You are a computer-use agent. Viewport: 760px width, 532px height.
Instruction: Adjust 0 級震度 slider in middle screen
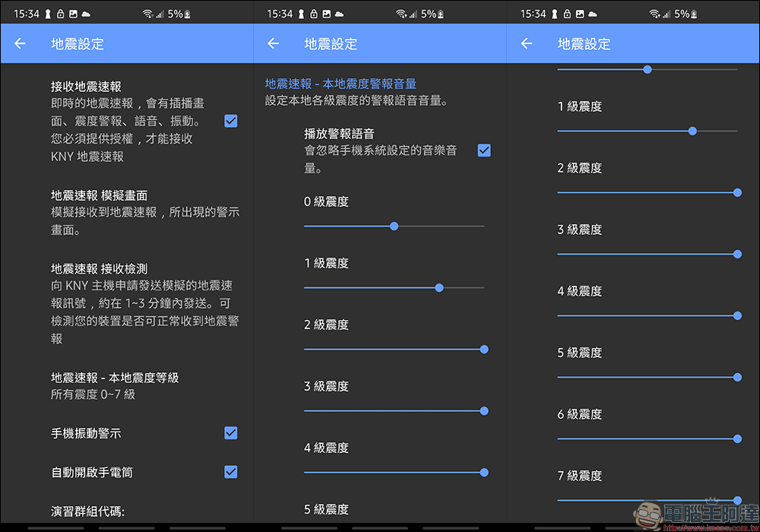pyautogui.click(x=394, y=226)
